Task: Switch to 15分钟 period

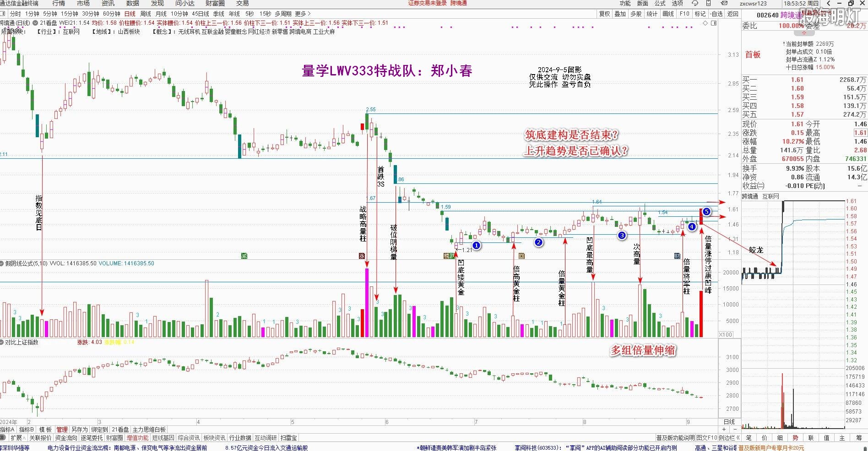Action: 70,14
